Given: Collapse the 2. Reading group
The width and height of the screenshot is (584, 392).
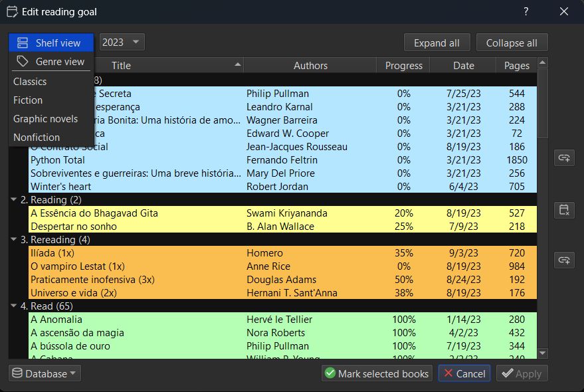Looking at the screenshot, I should tap(14, 199).
